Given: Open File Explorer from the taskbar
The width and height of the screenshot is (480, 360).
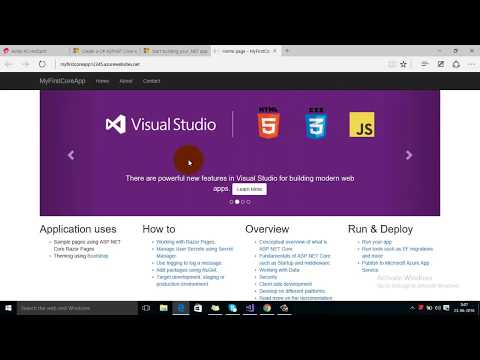Looking at the screenshot, I should tap(164, 308).
